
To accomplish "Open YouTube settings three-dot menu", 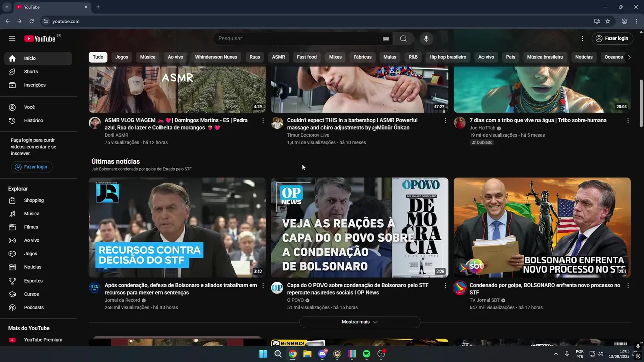I will point(582,39).
